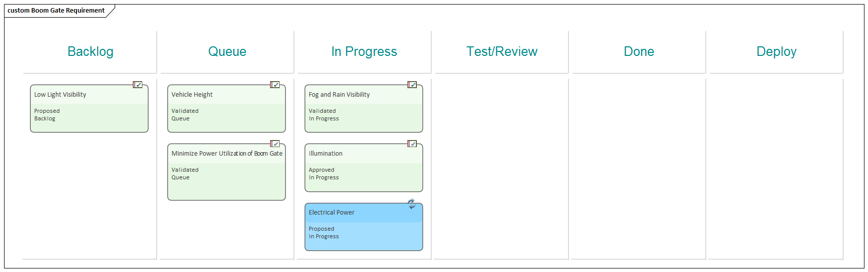Click the Fog and Rain Visibility title
This screenshot has height=272, width=868.
click(339, 95)
